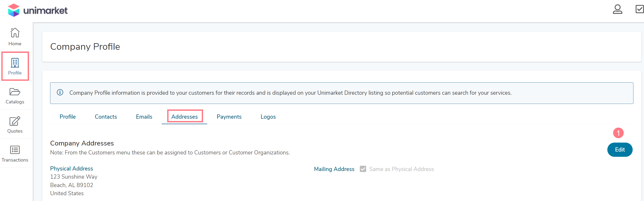This screenshot has width=644, height=201.
Task: Click the Beach, AL 89102 line
Action: tap(72, 185)
